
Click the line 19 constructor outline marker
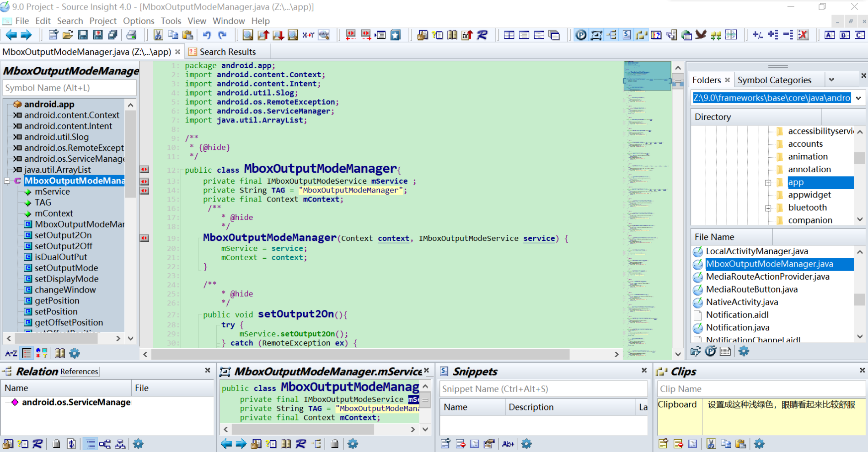144,238
